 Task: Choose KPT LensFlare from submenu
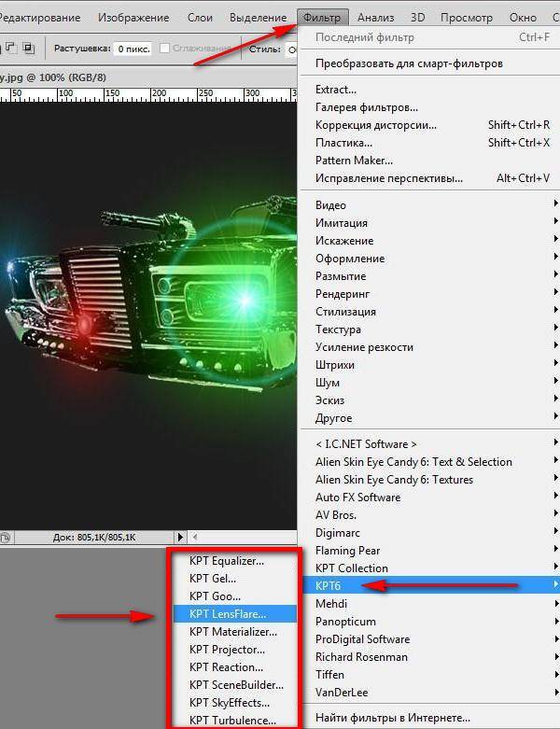(x=227, y=614)
